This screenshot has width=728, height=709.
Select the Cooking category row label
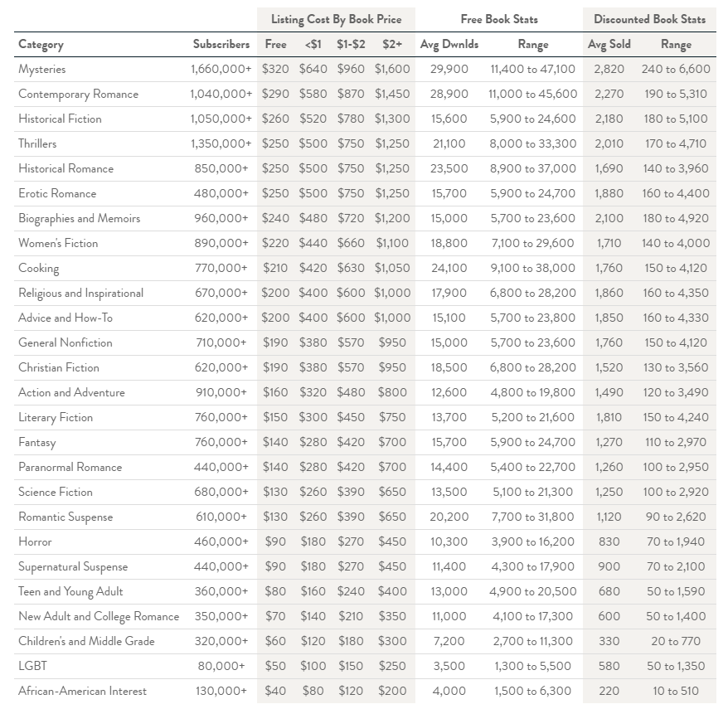(38, 269)
